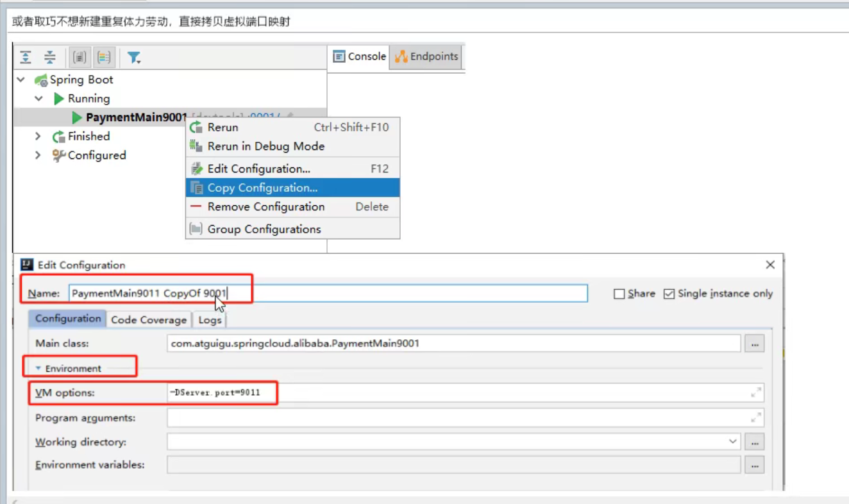Click the Collapse All toolbar icon

click(x=50, y=57)
